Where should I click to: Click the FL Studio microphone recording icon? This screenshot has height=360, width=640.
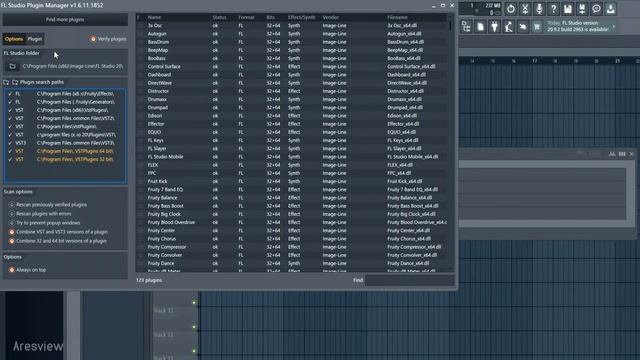tap(539, 9)
